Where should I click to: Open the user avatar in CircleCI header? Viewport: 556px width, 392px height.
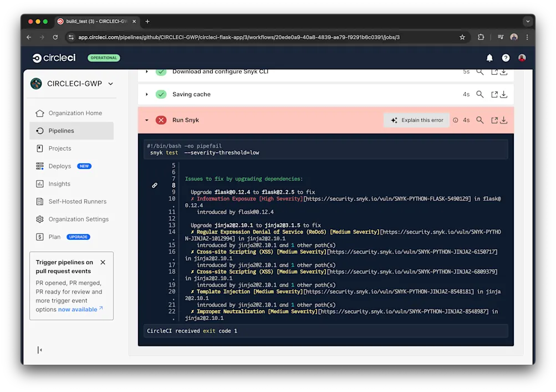pos(522,58)
